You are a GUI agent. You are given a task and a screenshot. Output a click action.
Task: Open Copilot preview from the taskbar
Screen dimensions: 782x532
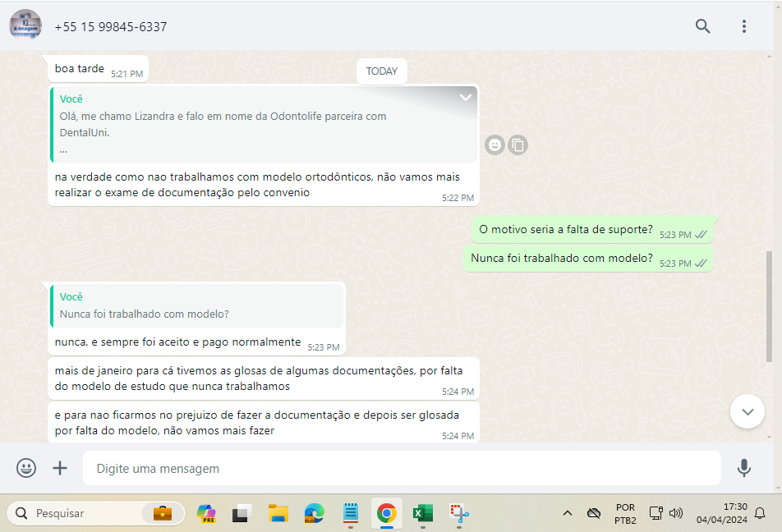tap(206, 513)
